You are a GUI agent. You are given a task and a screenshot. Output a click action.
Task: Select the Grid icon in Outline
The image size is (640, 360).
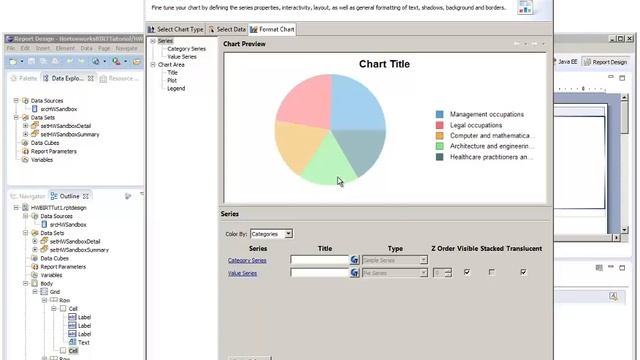click(x=44, y=292)
